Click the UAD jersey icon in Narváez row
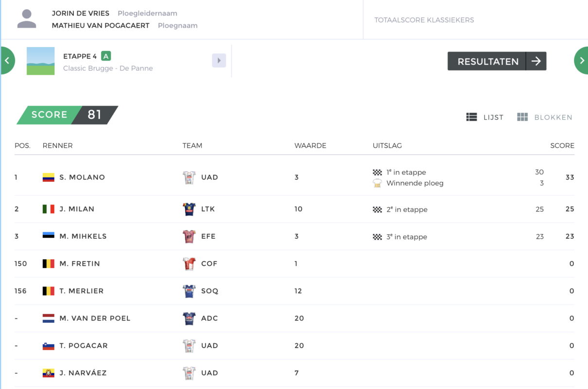Image resolution: width=588 pixels, height=389 pixels. pyautogui.click(x=189, y=373)
